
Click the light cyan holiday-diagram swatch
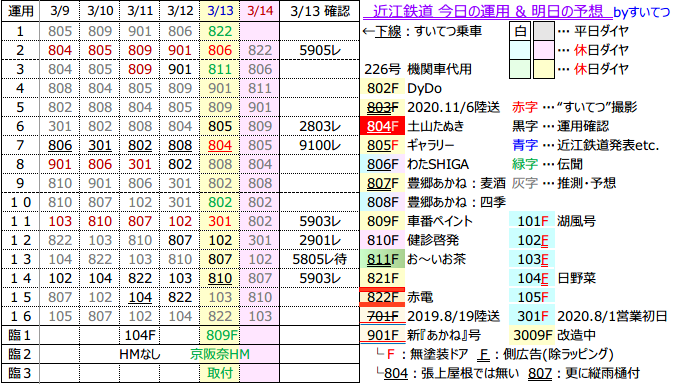pos(520,50)
